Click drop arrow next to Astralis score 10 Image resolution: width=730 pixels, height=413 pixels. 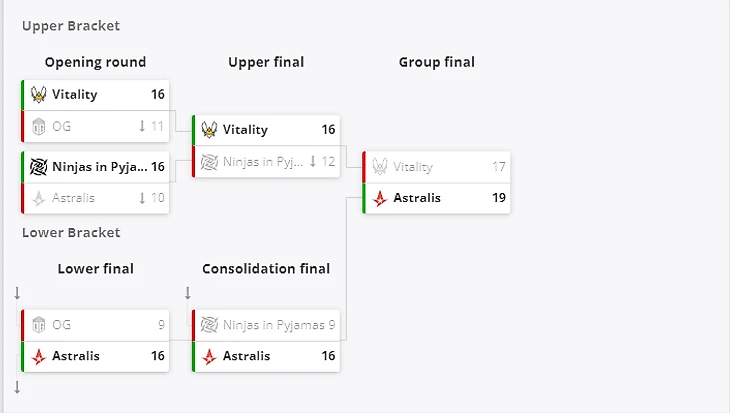(x=142, y=198)
